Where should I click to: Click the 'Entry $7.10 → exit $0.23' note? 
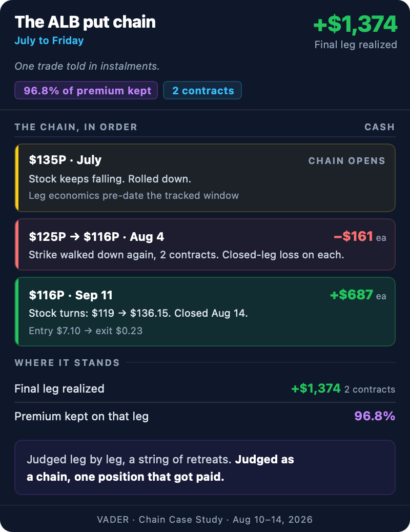[86, 331]
